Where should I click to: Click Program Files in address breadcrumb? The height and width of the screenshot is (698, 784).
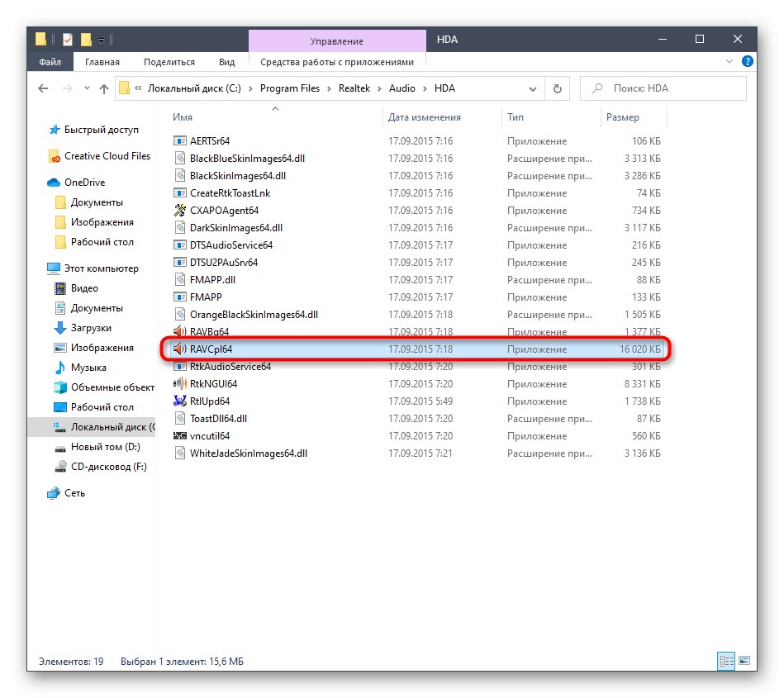click(289, 88)
